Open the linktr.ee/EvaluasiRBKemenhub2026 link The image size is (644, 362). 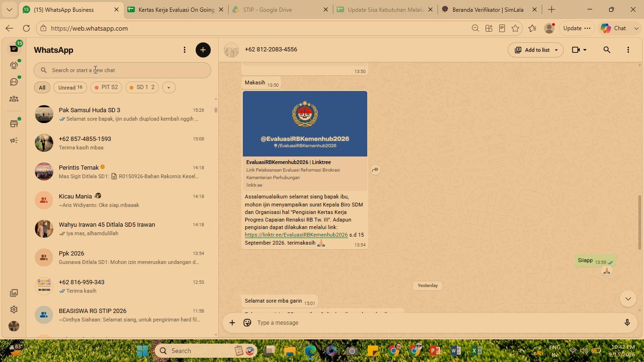(x=296, y=235)
